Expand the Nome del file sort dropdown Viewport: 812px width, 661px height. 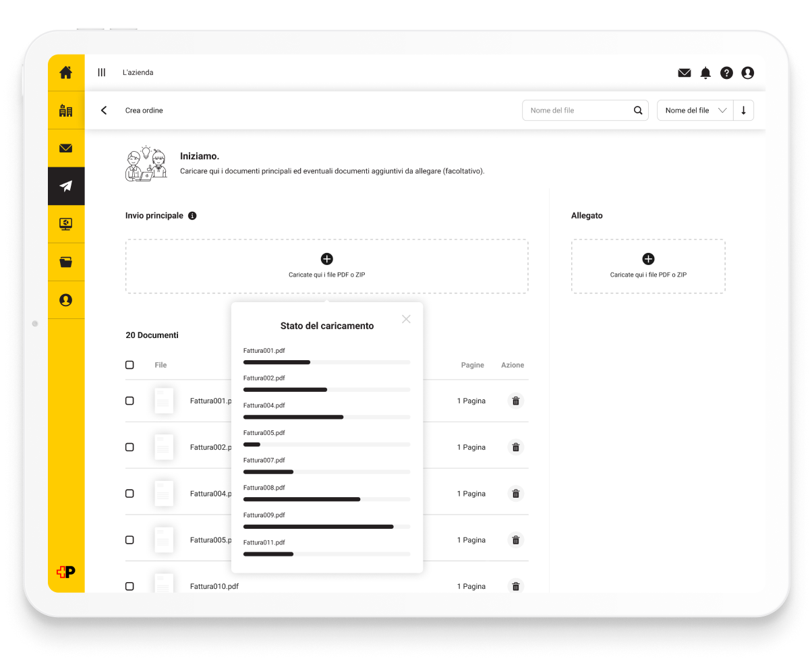point(695,111)
